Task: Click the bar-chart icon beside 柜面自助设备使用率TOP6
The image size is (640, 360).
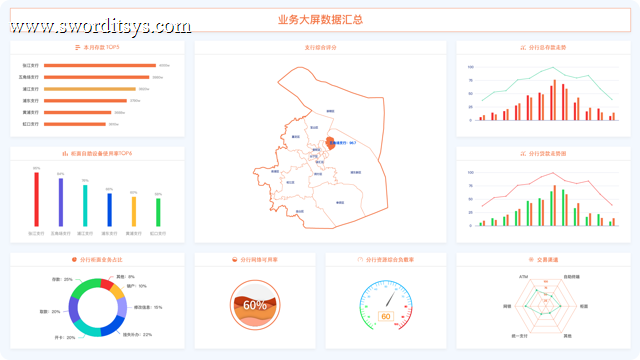Action: 65,153
